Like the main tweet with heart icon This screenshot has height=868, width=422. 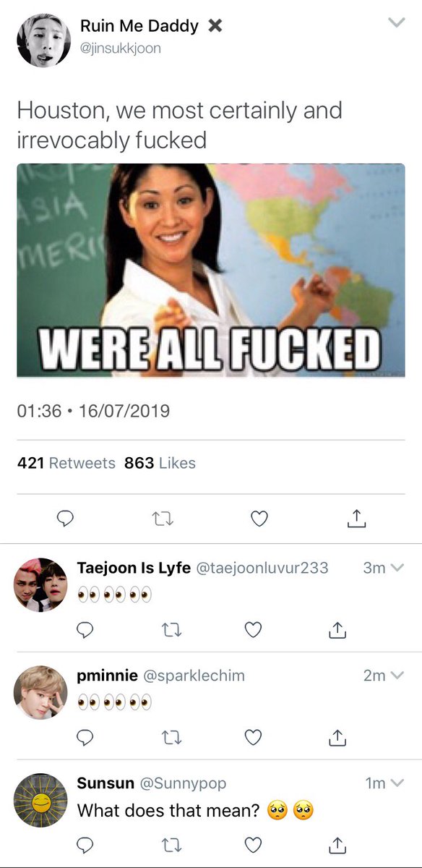259,518
